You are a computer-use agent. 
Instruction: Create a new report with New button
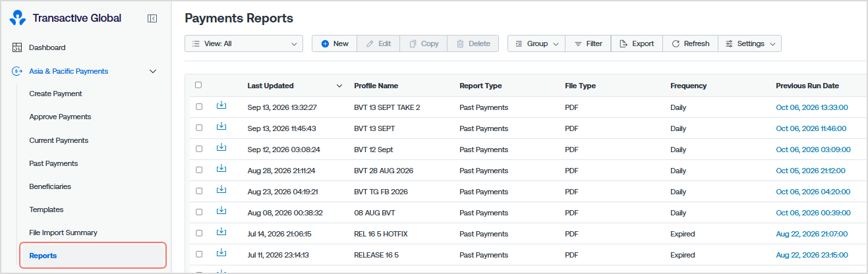pyautogui.click(x=335, y=43)
